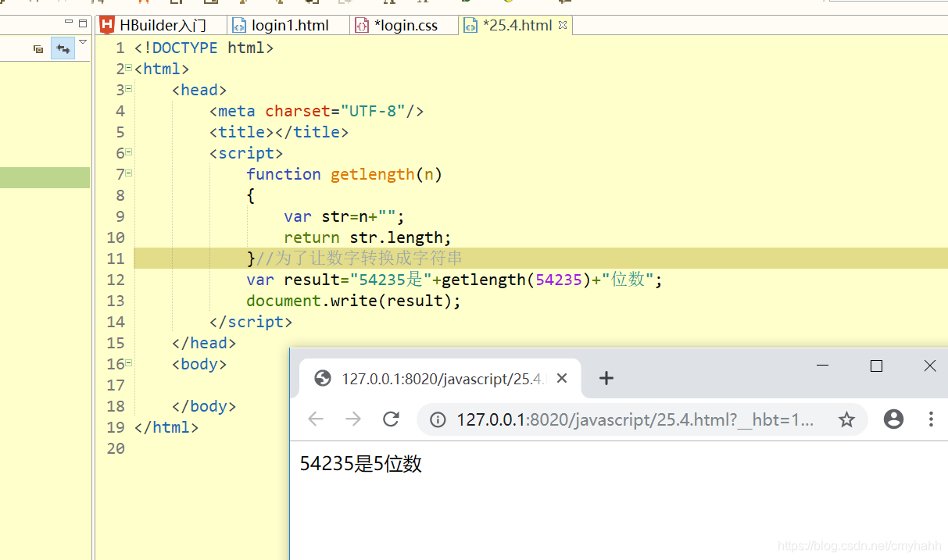View site information icon in address bar
Viewport: 948px width, 560px height.
pos(438,420)
